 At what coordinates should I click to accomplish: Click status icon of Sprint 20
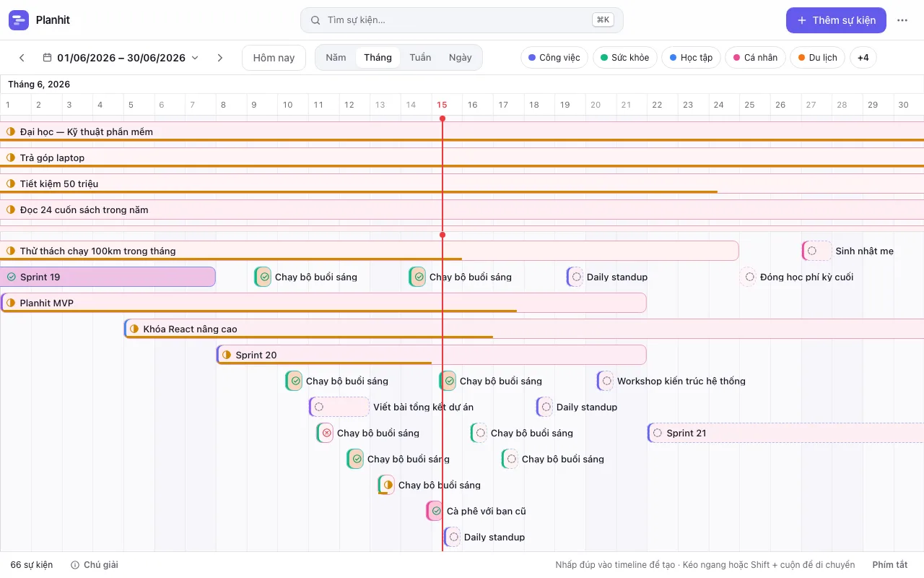226,355
